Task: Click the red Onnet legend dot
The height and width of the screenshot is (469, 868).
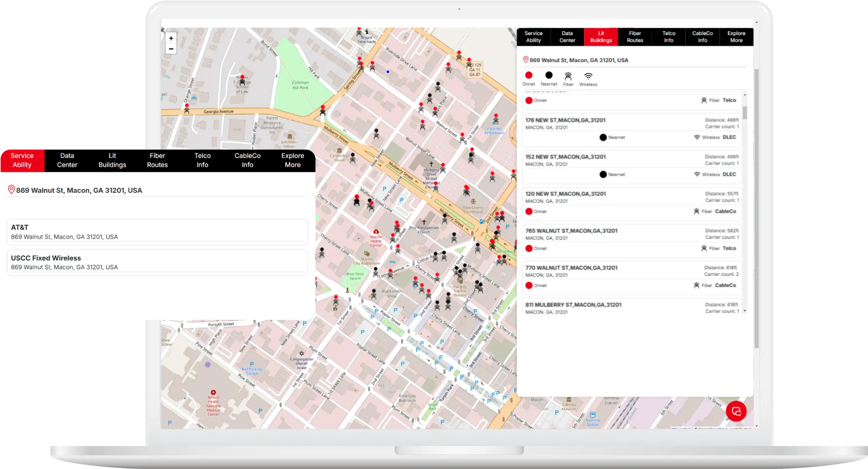Action: (x=529, y=75)
